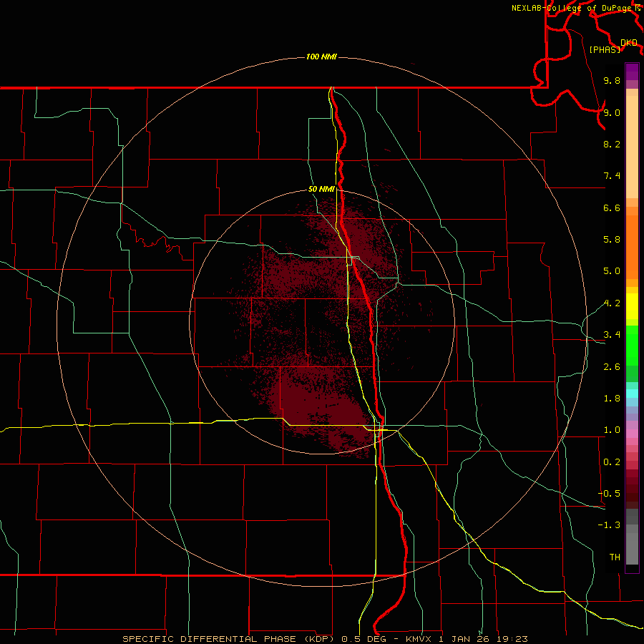This screenshot has height=644, width=644.
Task: Select the 0.2 scale value
Action: coord(612,462)
